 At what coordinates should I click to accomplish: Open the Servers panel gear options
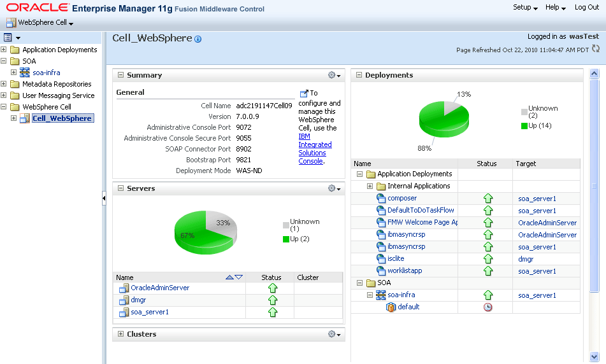[x=335, y=188]
